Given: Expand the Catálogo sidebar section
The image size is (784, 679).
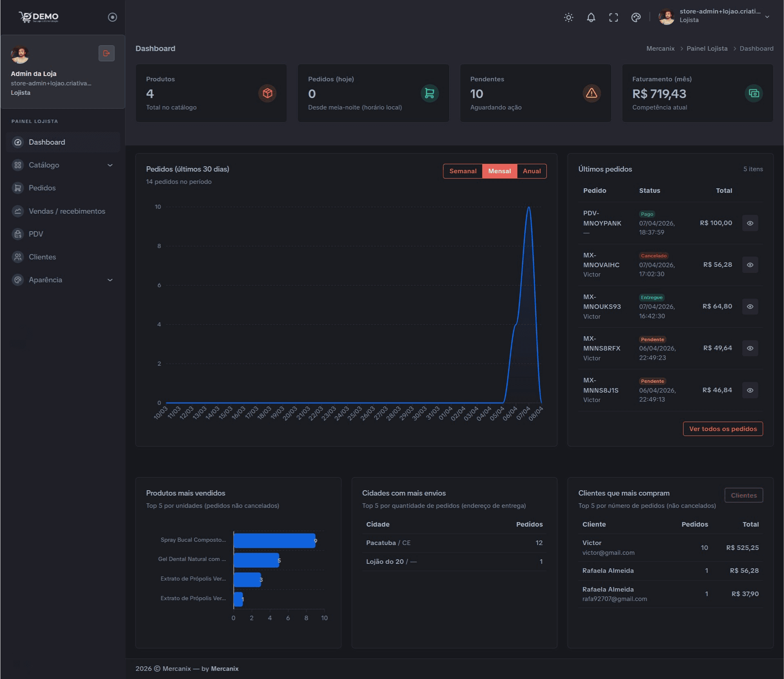Looking at the screenshot, I should click(44, 165).
